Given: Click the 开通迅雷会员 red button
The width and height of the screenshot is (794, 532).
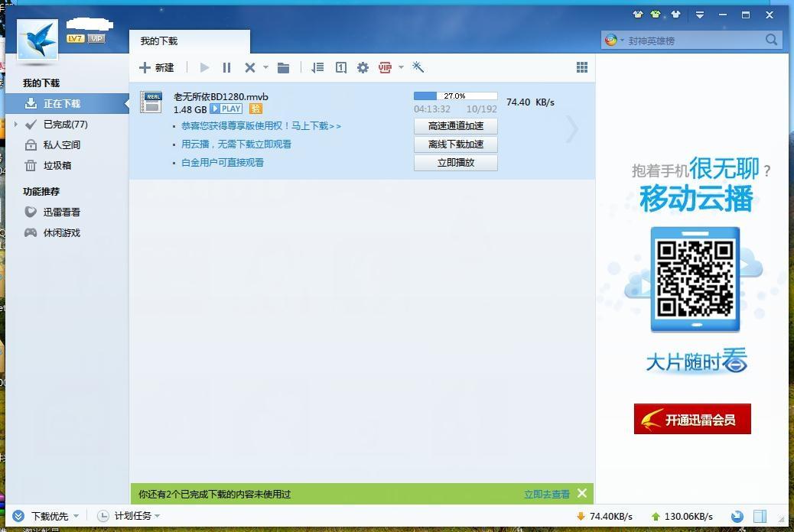Looking at the screenshot, I should point(692,419).
